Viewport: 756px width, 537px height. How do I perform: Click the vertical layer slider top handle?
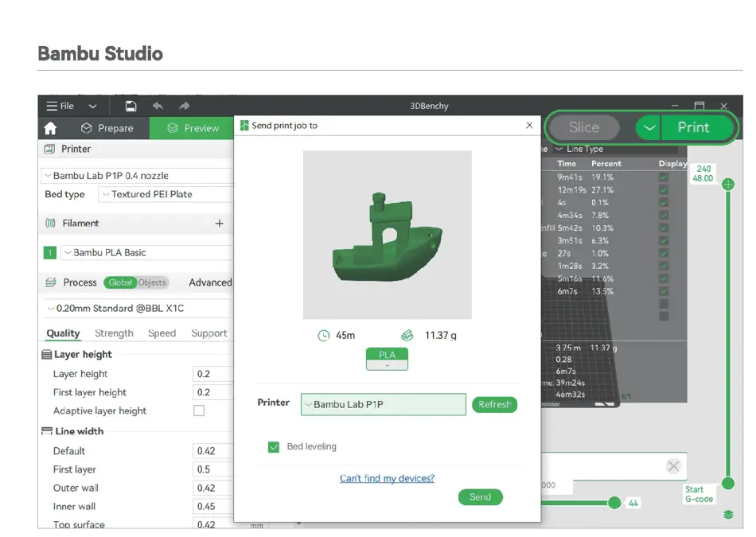[x=728, y=184]
